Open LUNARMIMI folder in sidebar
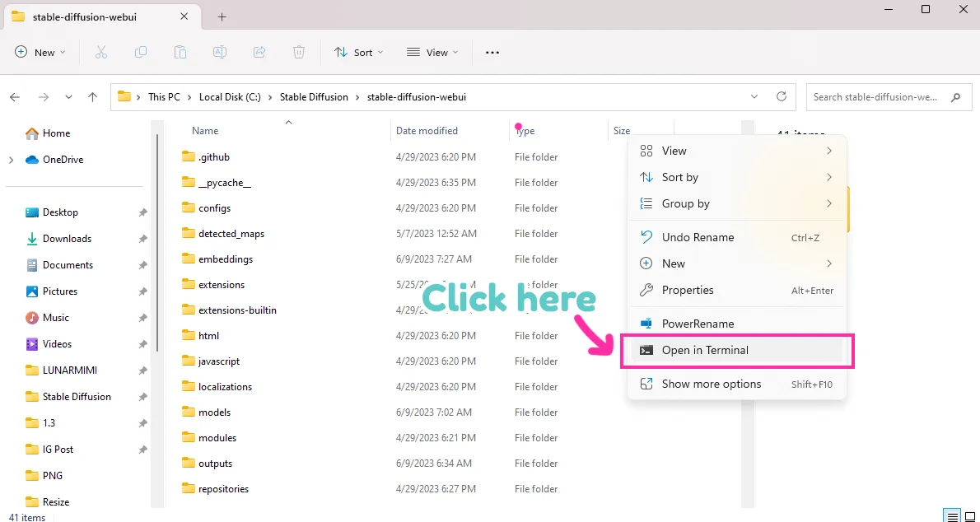 pyautogui.click(x=69, y=370)
